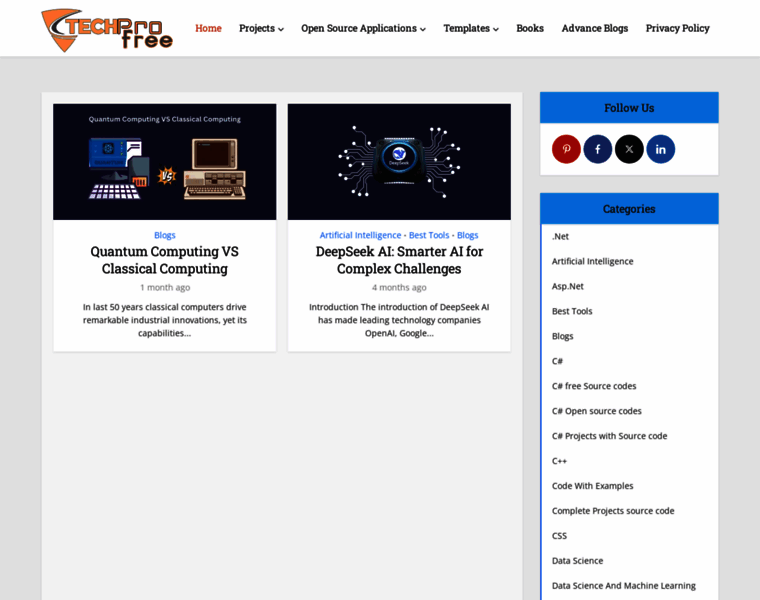The height and width of the screenshot is (600, 760).
Task: Open Complete Projects source code category
Action: click(x=613, y=511)
